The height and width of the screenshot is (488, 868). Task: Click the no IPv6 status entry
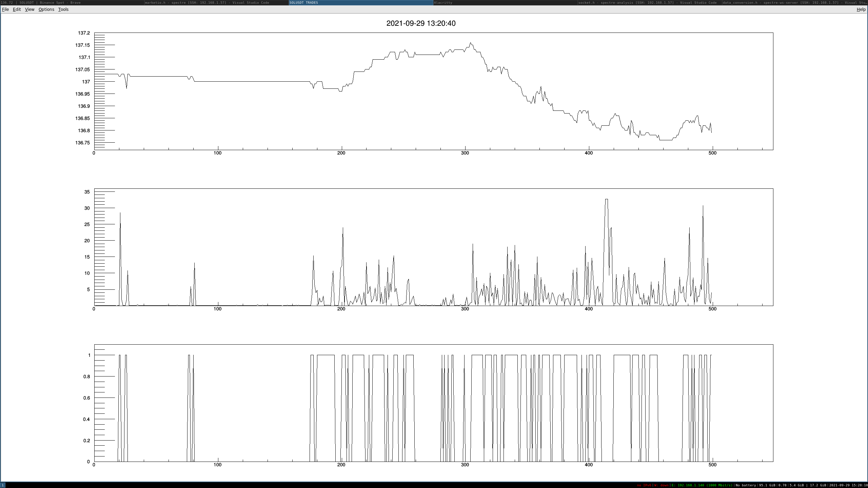point(644,485)
